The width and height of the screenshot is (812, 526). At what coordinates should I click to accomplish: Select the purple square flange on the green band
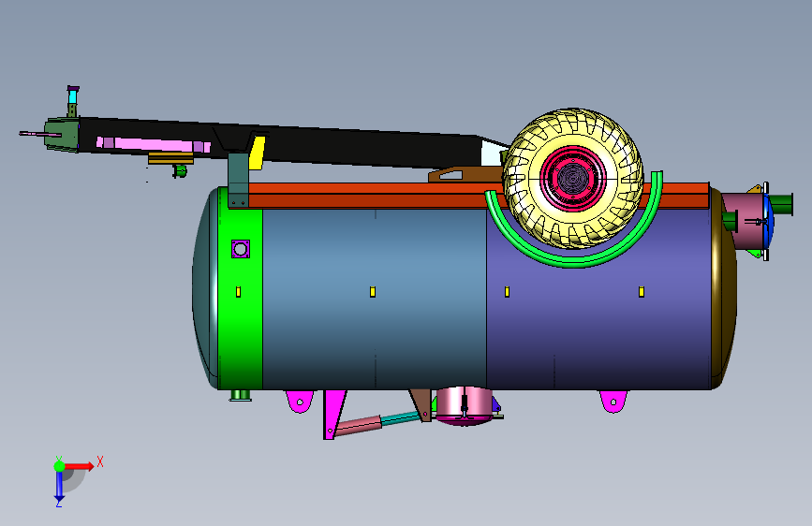pyautogui.click(x=241, y=249)
